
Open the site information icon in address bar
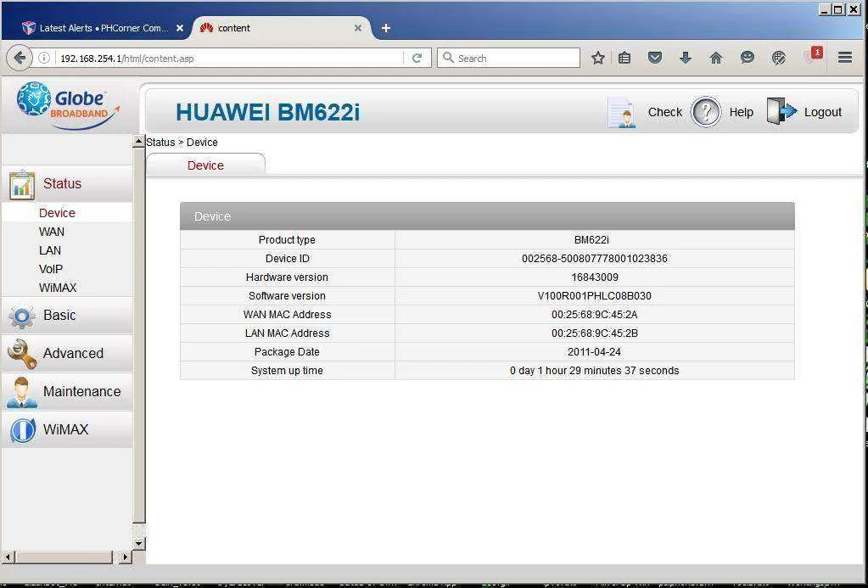point(44,59)
